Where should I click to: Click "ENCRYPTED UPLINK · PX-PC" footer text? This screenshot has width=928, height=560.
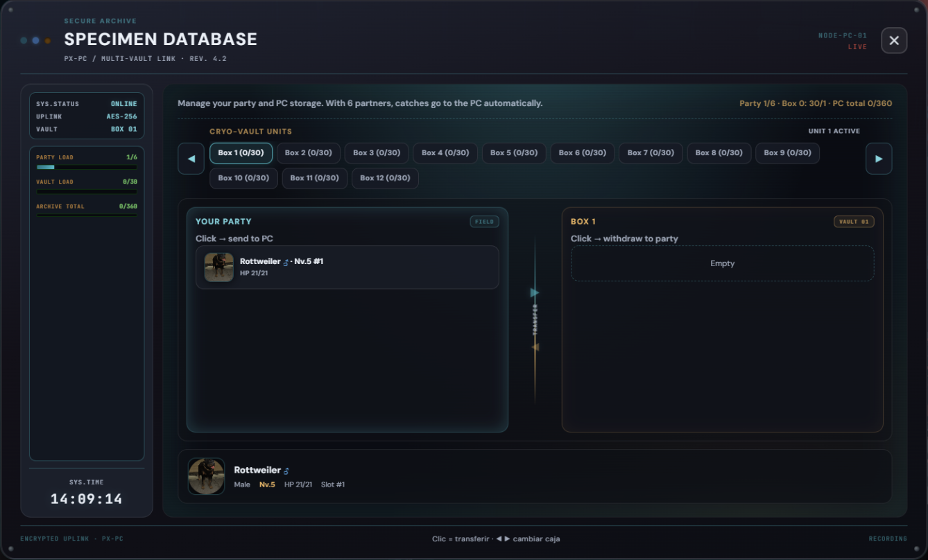[72, 539]
